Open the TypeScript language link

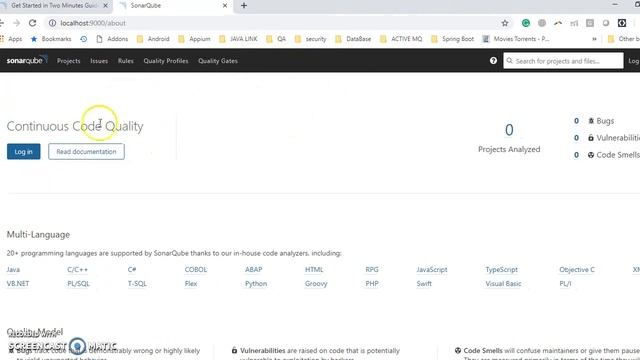pyautogui.click(x=501, y=270)
